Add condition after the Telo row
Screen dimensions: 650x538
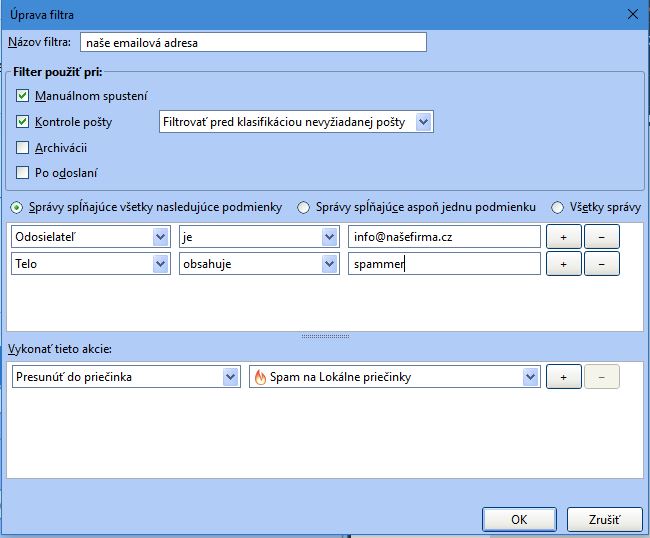(x=563, y=264)
